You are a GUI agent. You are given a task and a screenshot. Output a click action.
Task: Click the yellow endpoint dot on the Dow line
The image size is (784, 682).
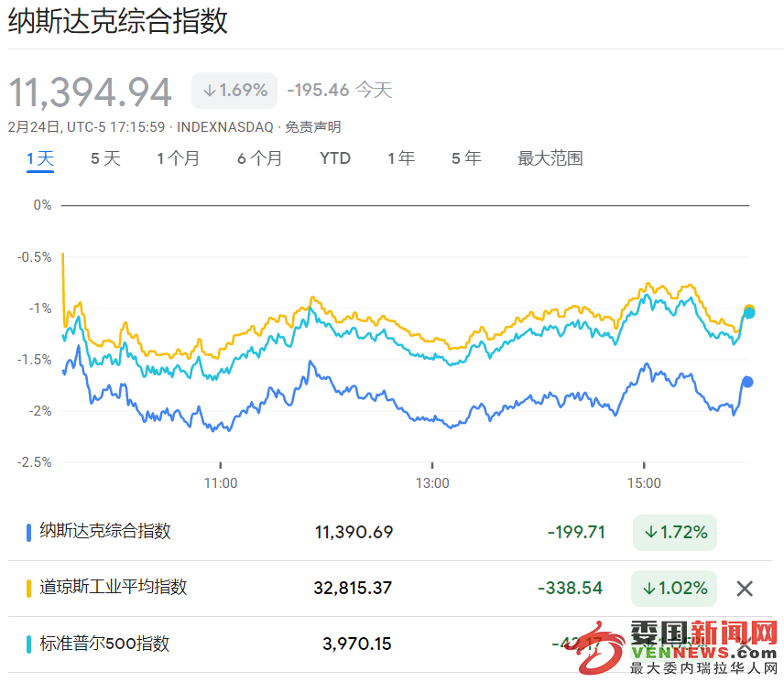tap(749, 309)
